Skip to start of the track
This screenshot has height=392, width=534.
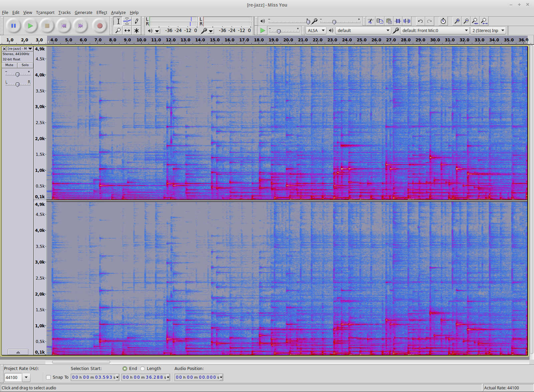(x=64, y=26)
